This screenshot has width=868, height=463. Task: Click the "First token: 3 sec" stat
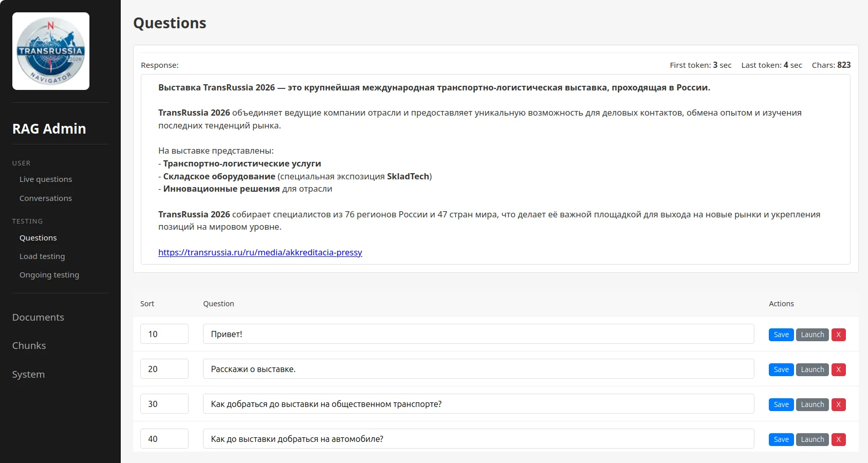[x=700, y=65]
